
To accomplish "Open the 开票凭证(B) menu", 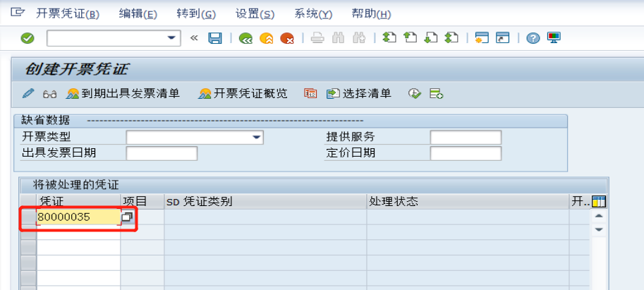I will click(x=68, y=14).
